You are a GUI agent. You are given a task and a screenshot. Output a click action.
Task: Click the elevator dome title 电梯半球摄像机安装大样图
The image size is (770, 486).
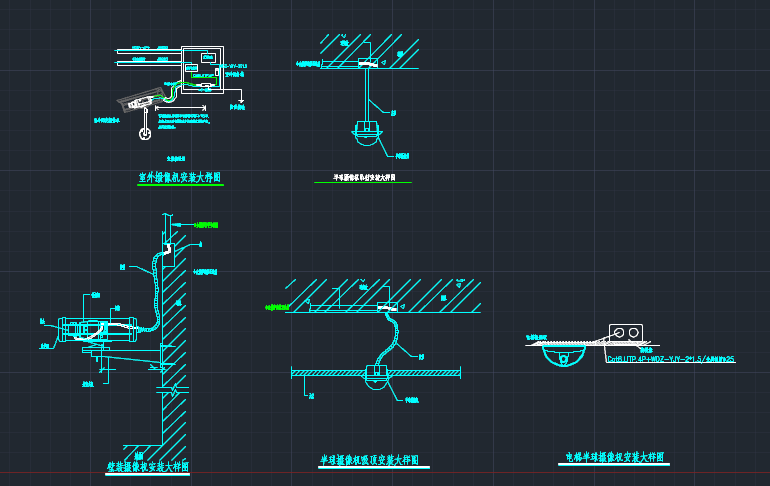coord(615,457)
